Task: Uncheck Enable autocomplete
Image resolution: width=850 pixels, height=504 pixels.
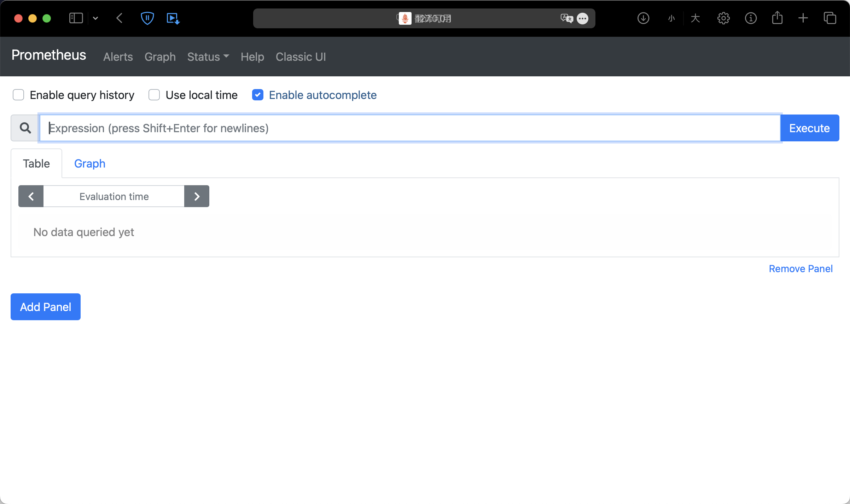Action: pyautogui.click(x=258, y=95)
